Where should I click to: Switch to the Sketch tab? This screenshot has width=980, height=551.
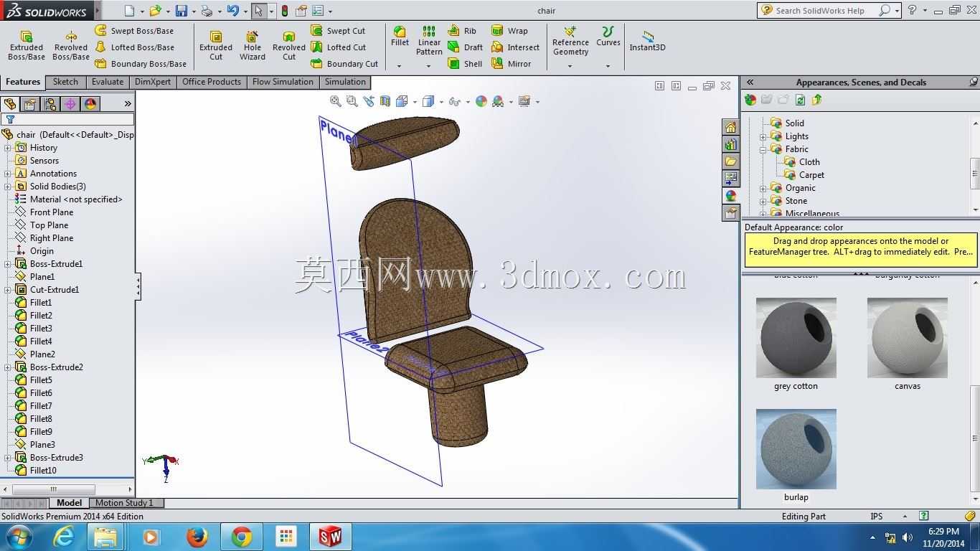point(65,82)
